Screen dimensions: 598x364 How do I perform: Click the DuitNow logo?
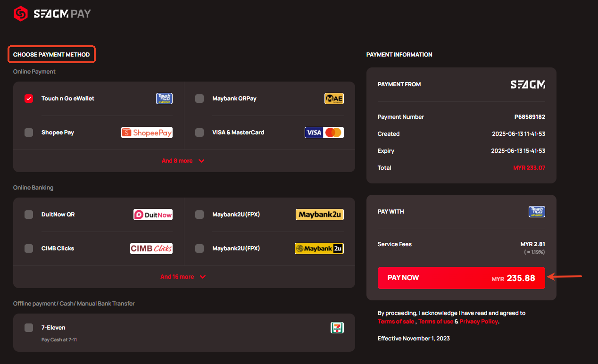tap(153, 215)
